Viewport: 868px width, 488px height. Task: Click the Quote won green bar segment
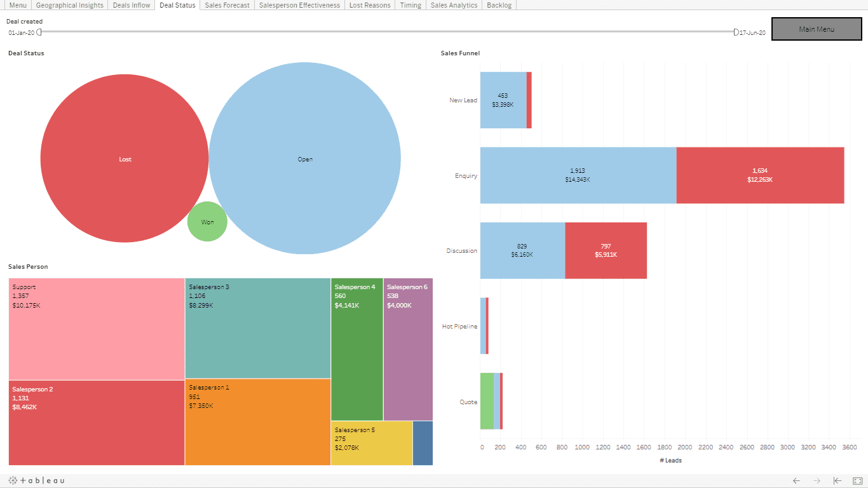tap(487, 401)
